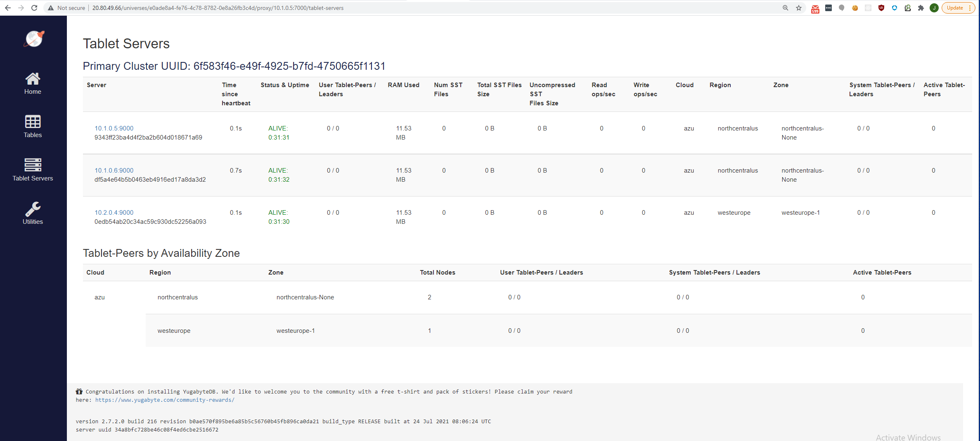Click the browser back arrow
The width and height of the screenshot is (980, 441).
pos(8,7)
